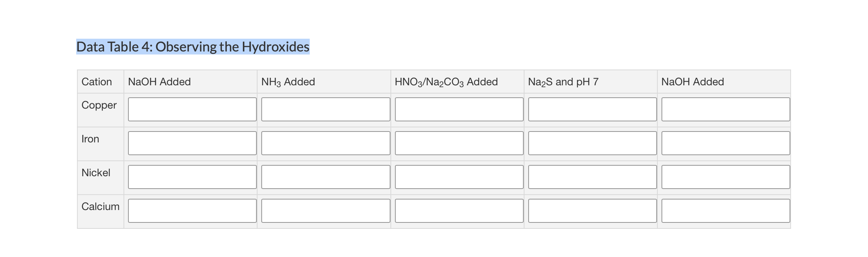Click the Copper HNO3/Na2CO3 Added field
868x257 pixels.
point(459,109)
